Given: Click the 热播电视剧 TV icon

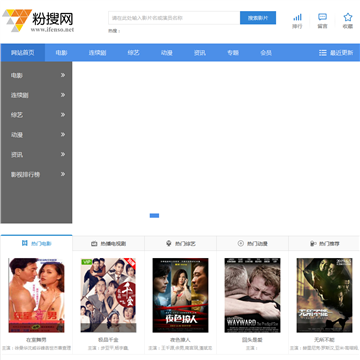Looking at the screenshot, I should click(x=94, y=244).
